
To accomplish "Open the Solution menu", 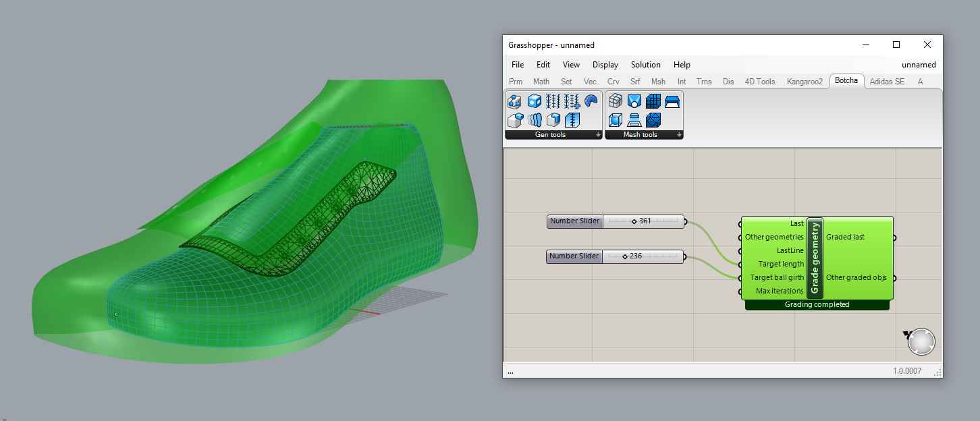I will [645, 65].
